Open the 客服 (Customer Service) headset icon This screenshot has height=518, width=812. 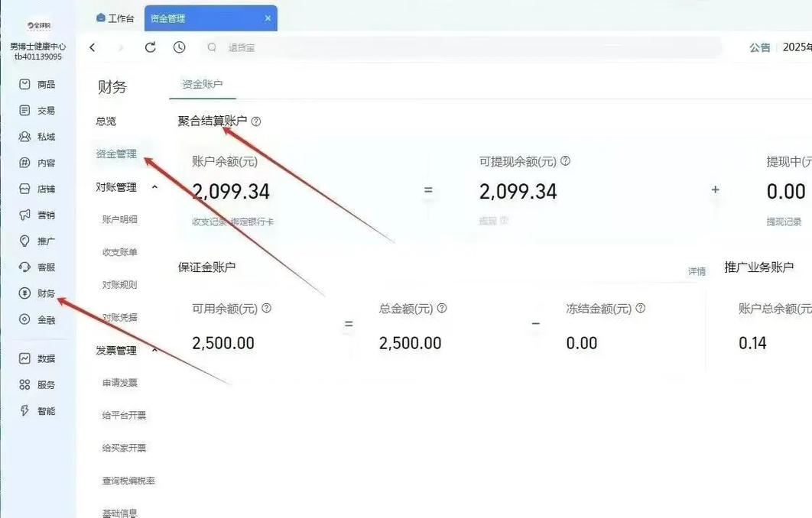pyautogui.click(x=25, y=267)
